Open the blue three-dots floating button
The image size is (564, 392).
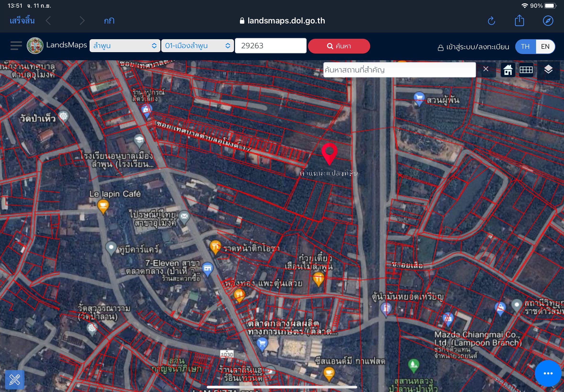(x=548, y=373)
